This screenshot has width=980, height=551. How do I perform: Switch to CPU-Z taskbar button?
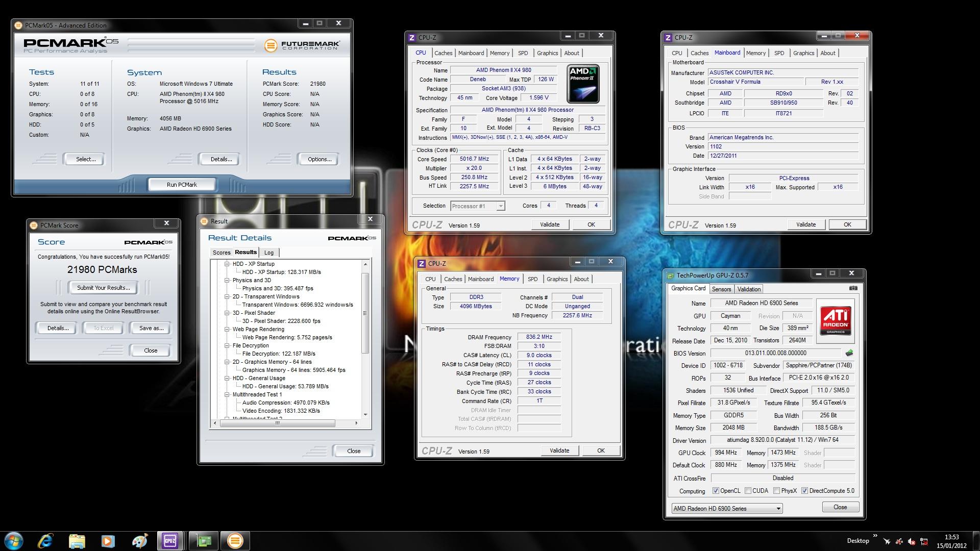[170, 541]
